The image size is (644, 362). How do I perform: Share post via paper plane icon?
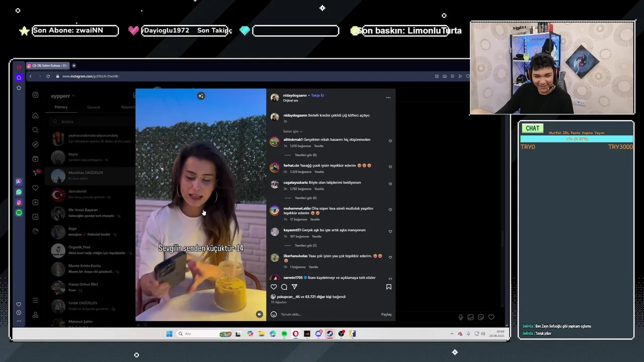click(x=294, y=287)
